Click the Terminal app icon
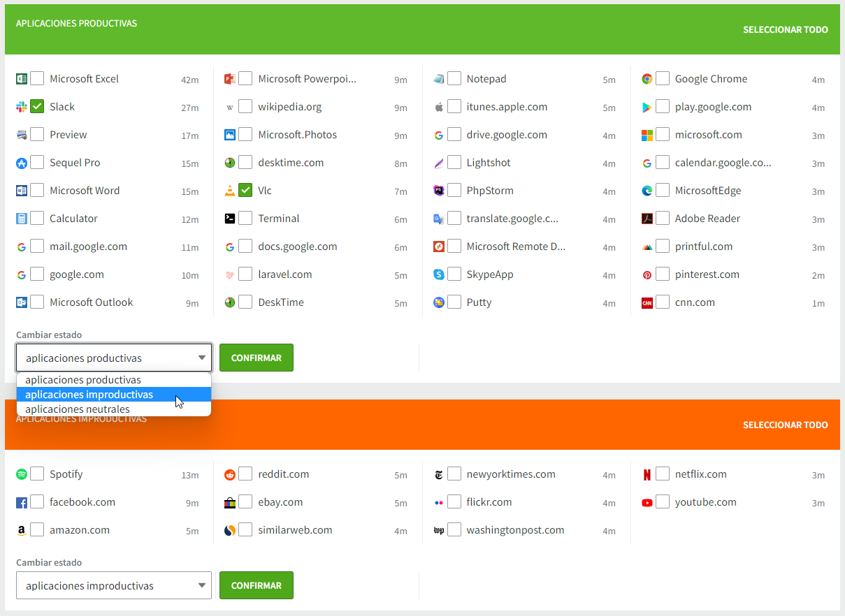845x616 pixels. pyautogui.click(x=230, y=219)
